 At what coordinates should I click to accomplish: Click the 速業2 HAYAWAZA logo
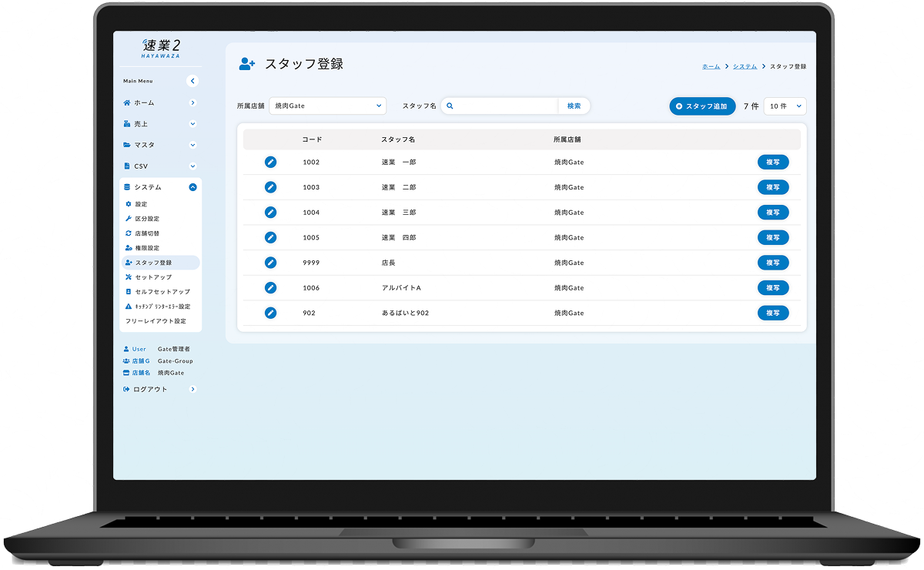click(162, 48)
